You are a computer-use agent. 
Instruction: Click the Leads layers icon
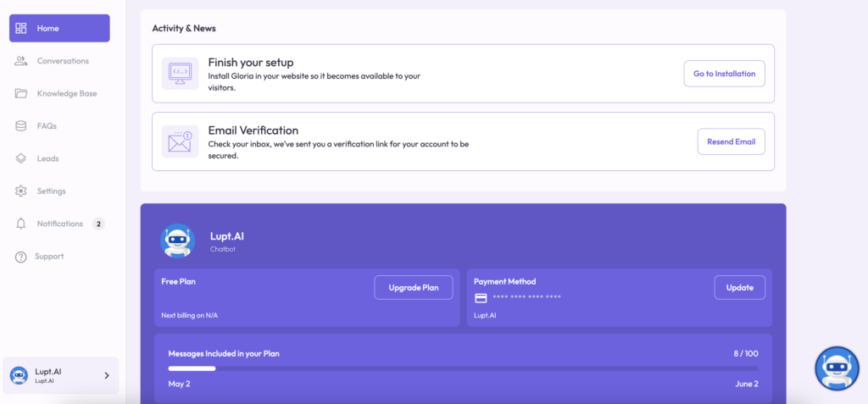point(21,158)
